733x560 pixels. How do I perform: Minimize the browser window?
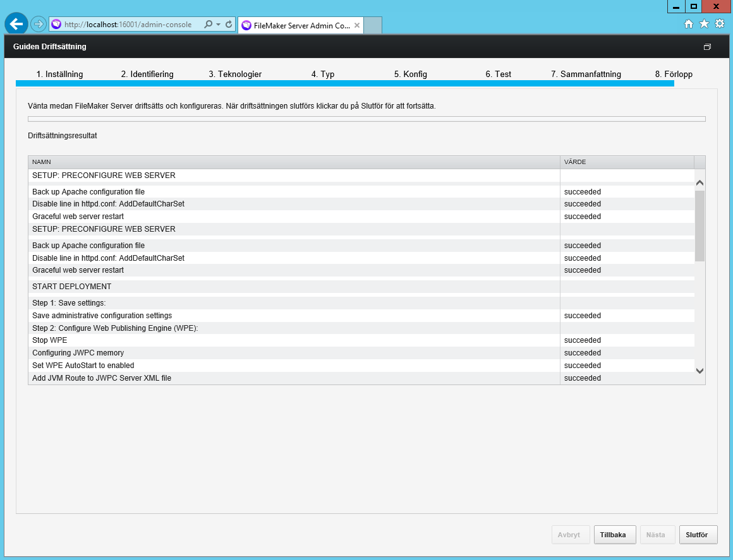tap(676, 6)
